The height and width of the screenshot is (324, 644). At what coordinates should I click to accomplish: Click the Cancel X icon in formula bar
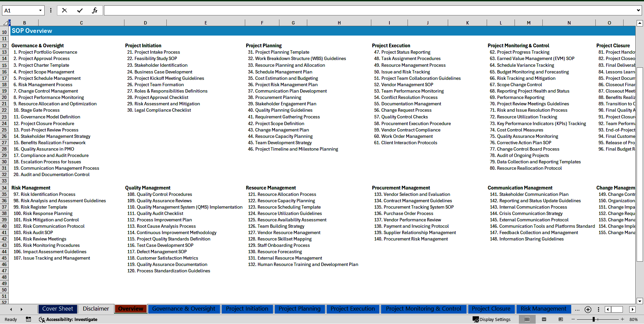pyautogui.click(x=64, y=10)
